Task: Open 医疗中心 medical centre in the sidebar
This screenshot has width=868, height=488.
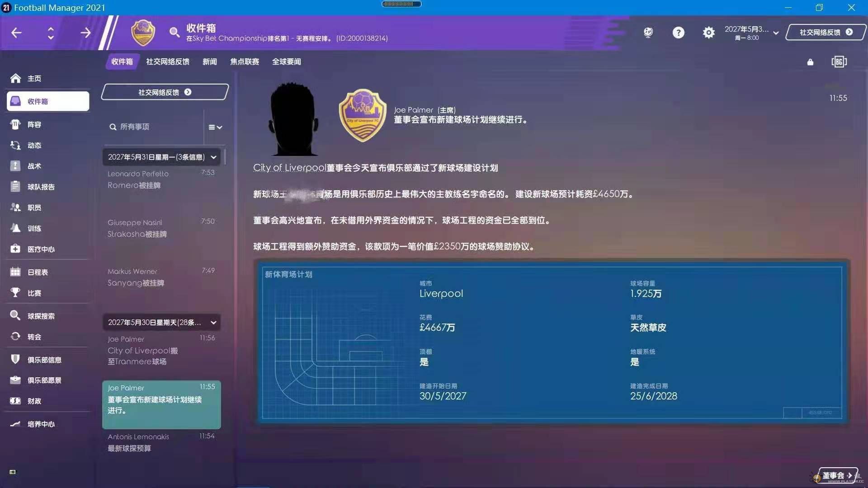Action: (x=47, y=249)
